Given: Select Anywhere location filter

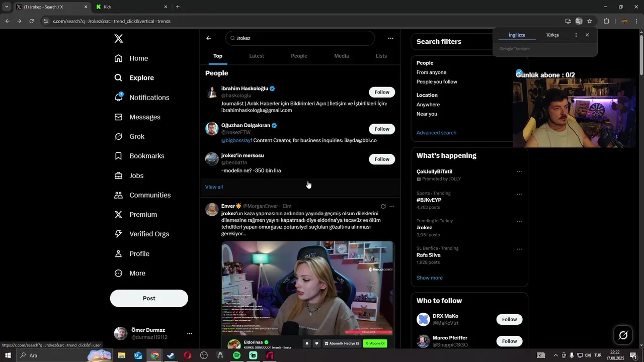Looking at the screenshot, I should [428, 105].
